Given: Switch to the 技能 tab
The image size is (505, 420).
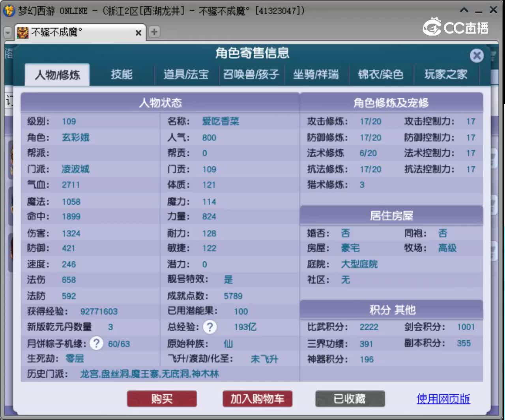Looking at the screenshot, I should (x=122, y=74).
